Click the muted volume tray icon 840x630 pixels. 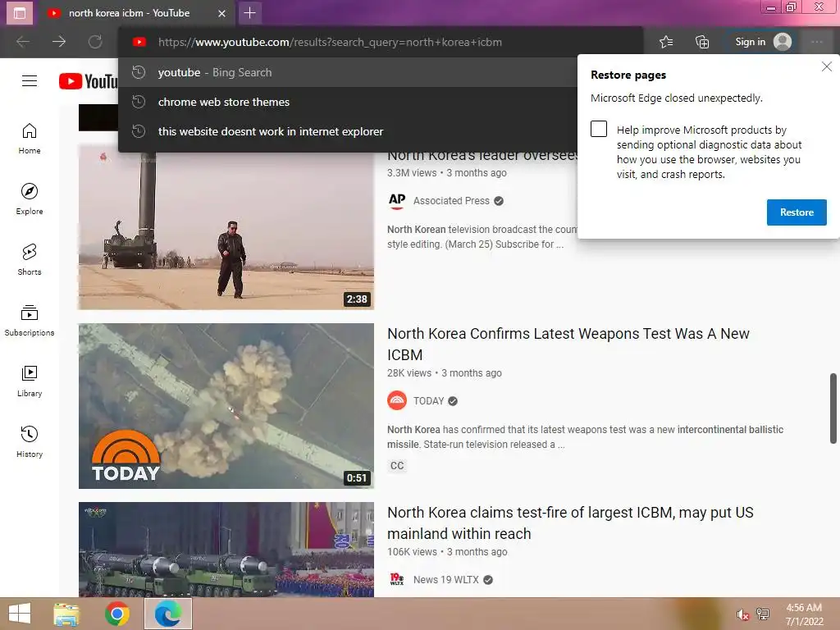click(742, 614)
